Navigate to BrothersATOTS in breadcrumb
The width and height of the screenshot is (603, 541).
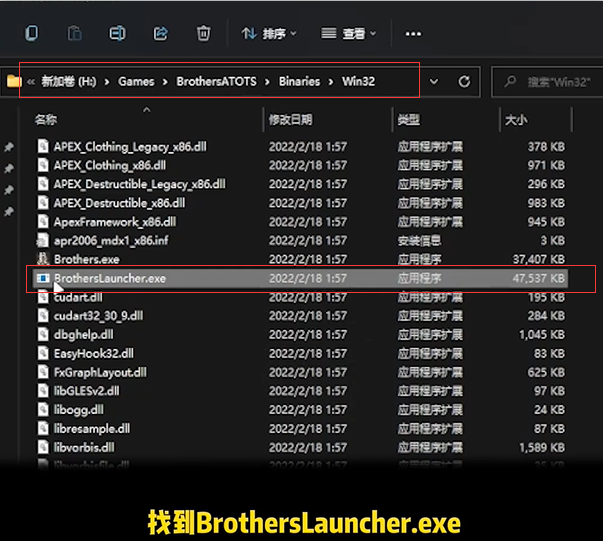[217, 82]
